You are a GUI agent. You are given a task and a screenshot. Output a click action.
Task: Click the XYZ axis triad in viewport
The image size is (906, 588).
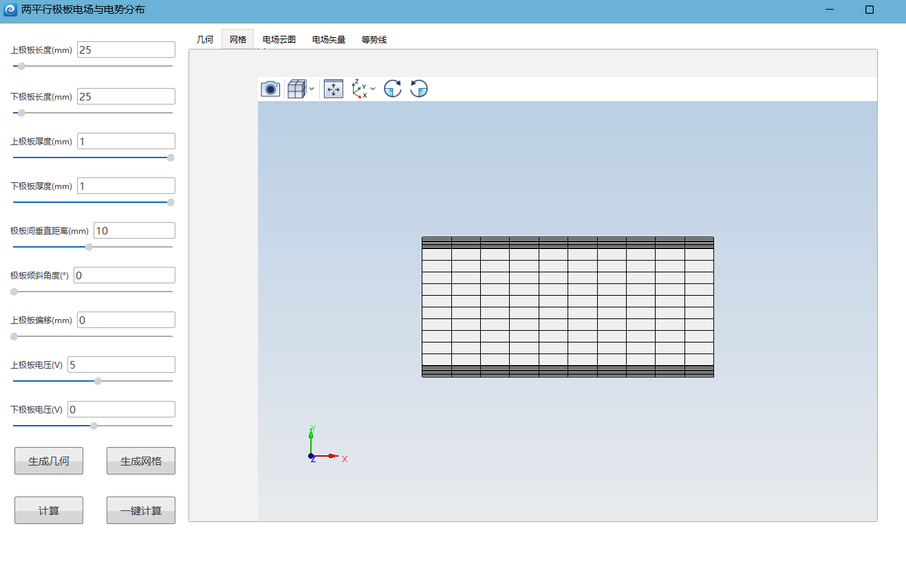(x=327, y=444)
